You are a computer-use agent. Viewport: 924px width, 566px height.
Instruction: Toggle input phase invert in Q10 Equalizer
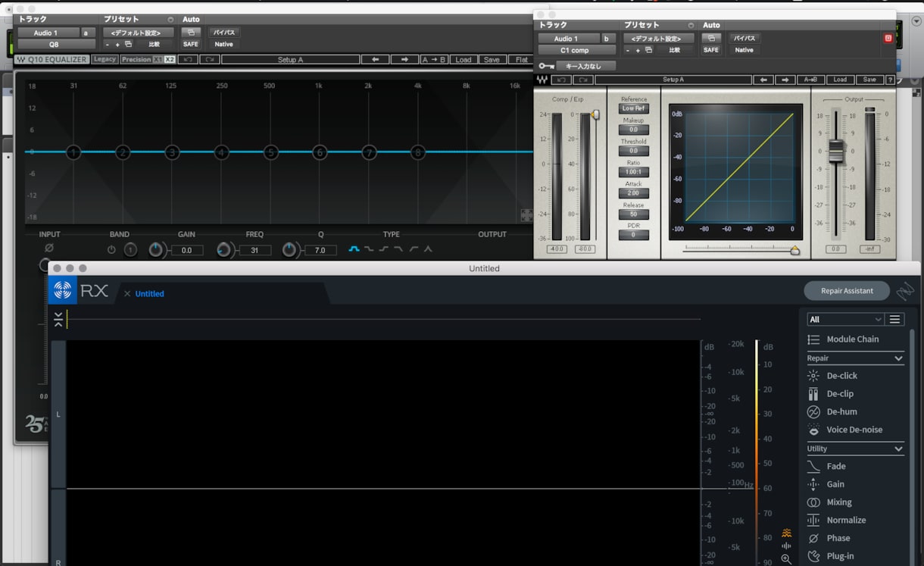coord(49,248)
